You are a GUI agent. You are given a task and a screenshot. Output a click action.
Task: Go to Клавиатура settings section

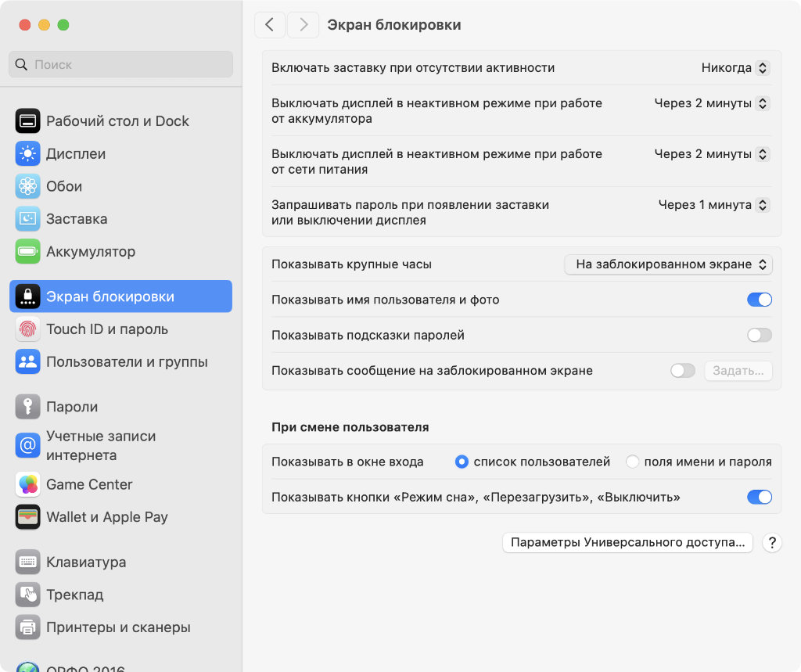click(86, 562)
